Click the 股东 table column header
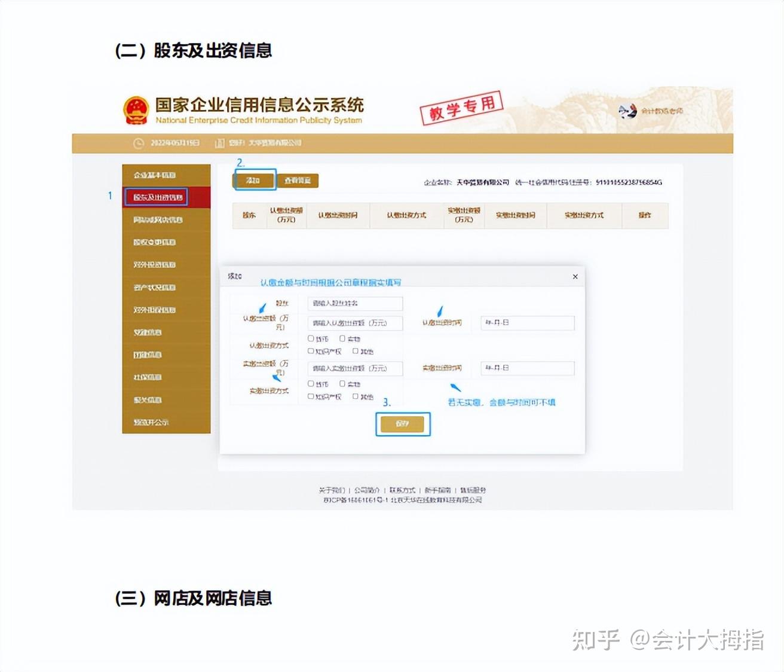 click(x=249, y=215)
